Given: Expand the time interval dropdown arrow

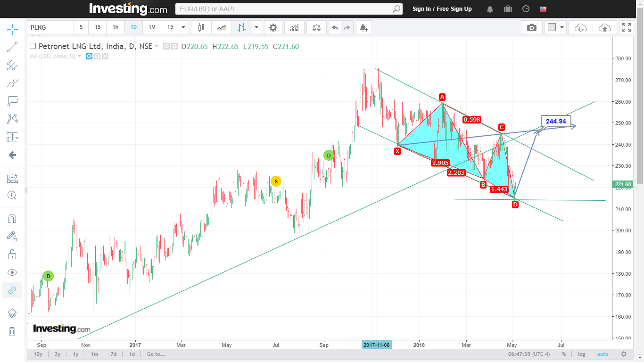Looking at the screenshot, I should pos(184,27).
